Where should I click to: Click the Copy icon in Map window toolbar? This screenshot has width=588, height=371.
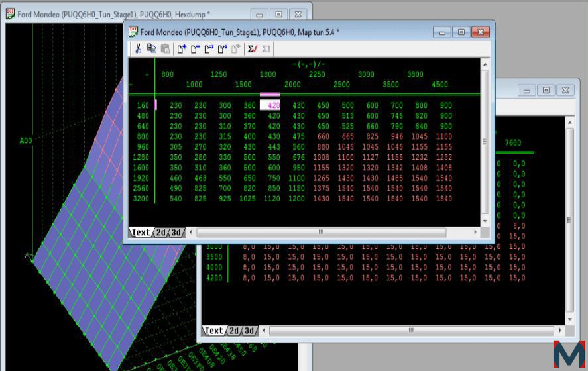pyautogui.click(x=152, y=48)
